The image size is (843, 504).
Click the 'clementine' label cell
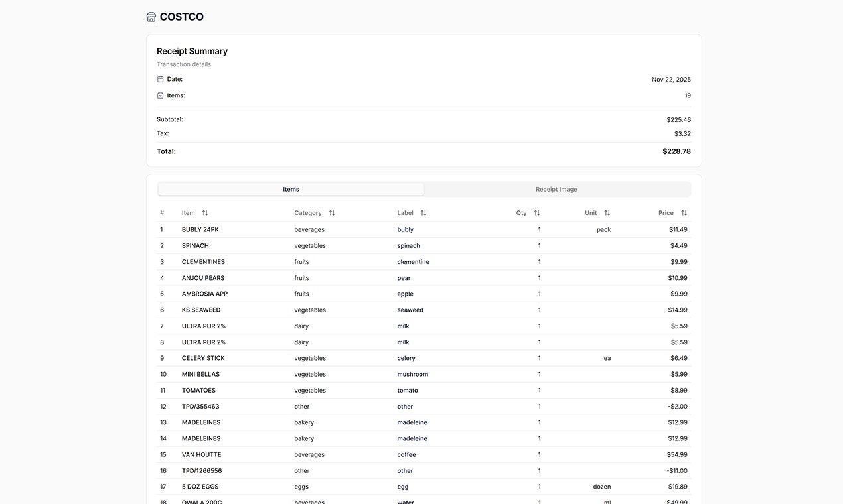[x=413, y=262]
